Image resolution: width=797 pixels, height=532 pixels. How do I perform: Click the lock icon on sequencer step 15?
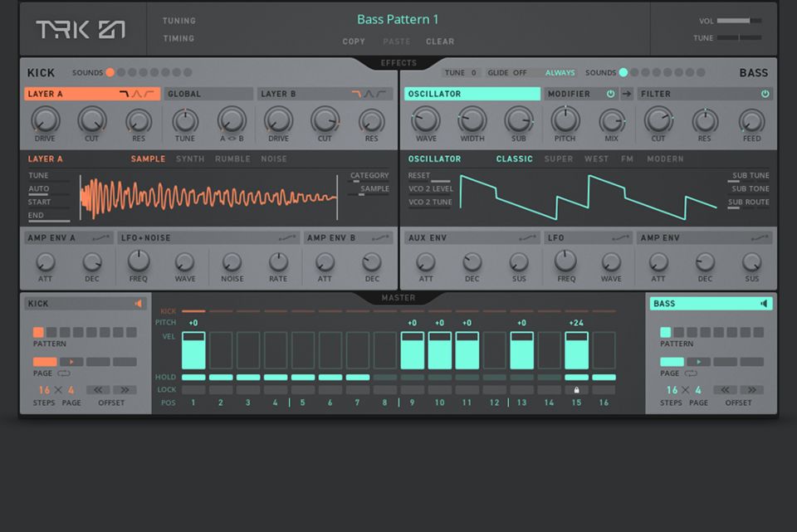pyautogui.click(x=576, y=389)
